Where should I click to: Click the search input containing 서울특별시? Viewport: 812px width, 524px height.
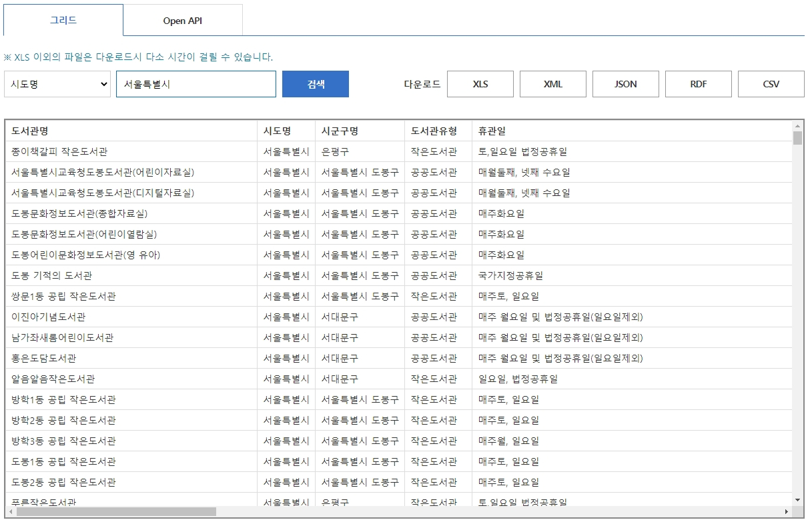point(196,84)
